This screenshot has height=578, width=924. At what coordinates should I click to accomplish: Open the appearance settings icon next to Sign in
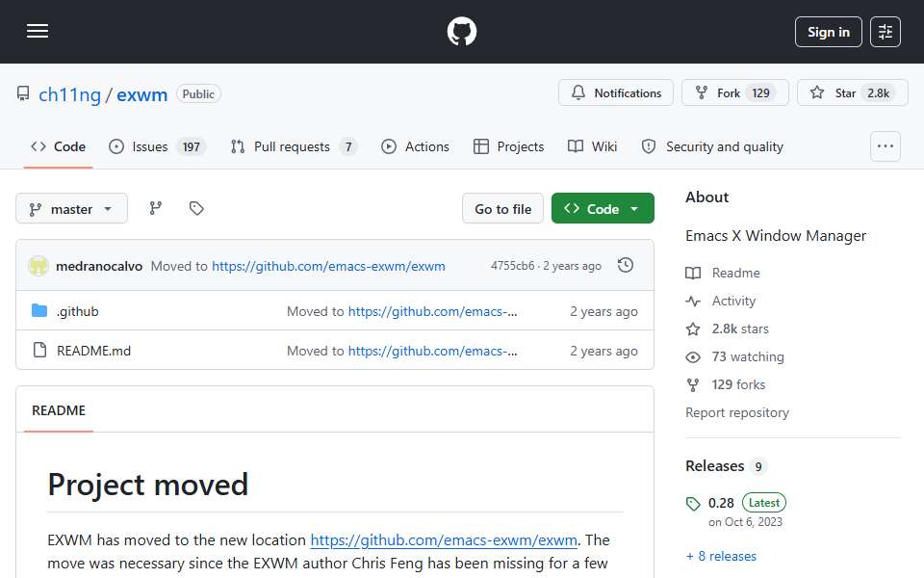pos(885,32)
